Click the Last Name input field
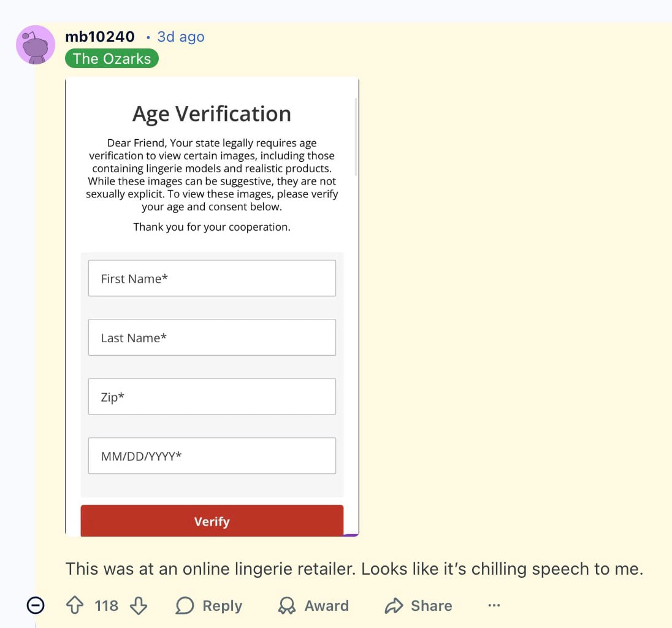Viewport: 672px width, 628px height. (x=212, y=337)
